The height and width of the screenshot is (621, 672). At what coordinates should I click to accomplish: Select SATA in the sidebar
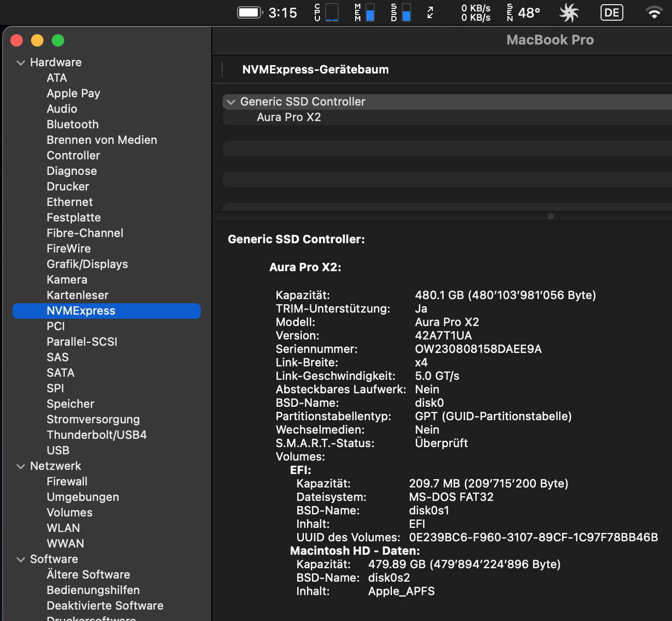click(x=61, y=373)
